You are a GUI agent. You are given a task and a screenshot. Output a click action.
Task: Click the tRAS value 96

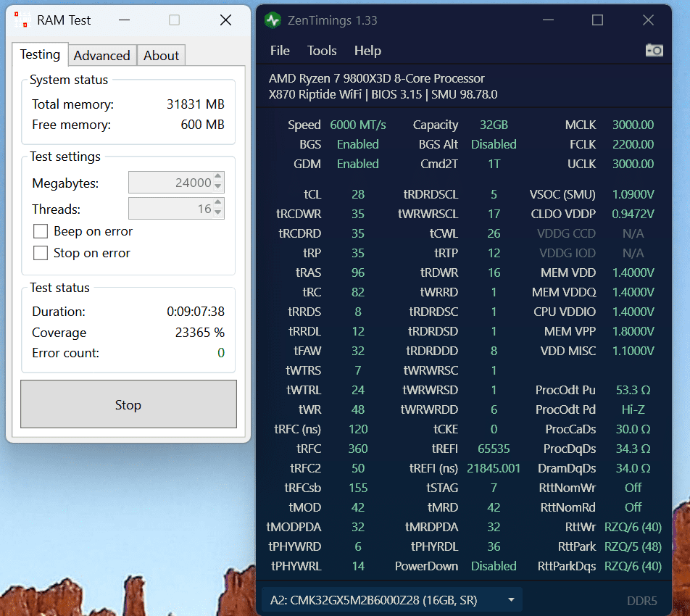358,272
